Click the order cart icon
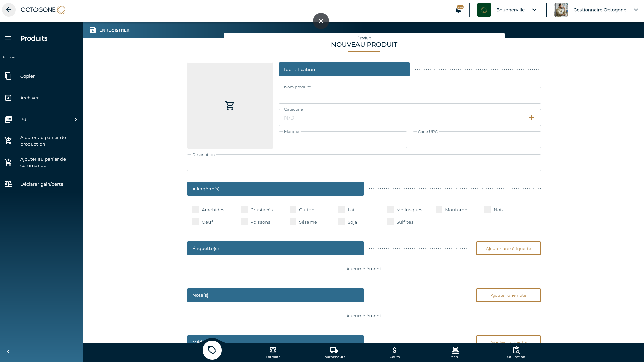This screenshot has height=362, width=644. pos(8,162)
